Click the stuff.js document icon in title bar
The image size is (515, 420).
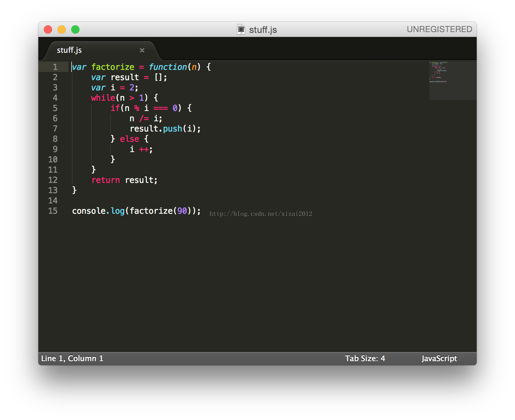241,29
